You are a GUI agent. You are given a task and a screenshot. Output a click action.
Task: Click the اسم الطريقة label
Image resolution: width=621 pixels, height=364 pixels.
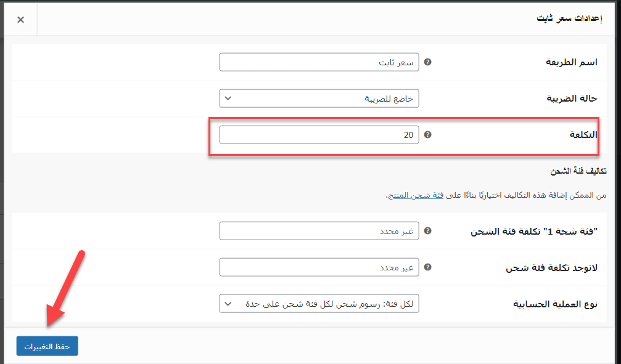click(572, 62)
